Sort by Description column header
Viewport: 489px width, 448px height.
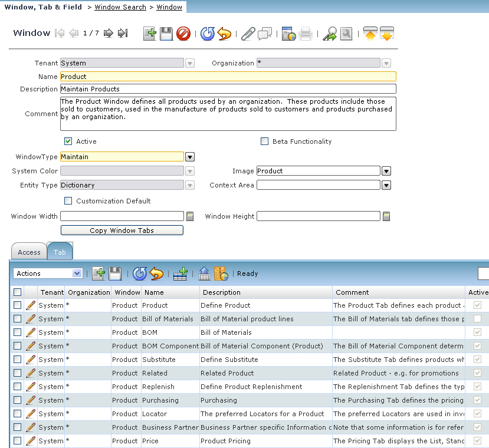pos(265,292)
